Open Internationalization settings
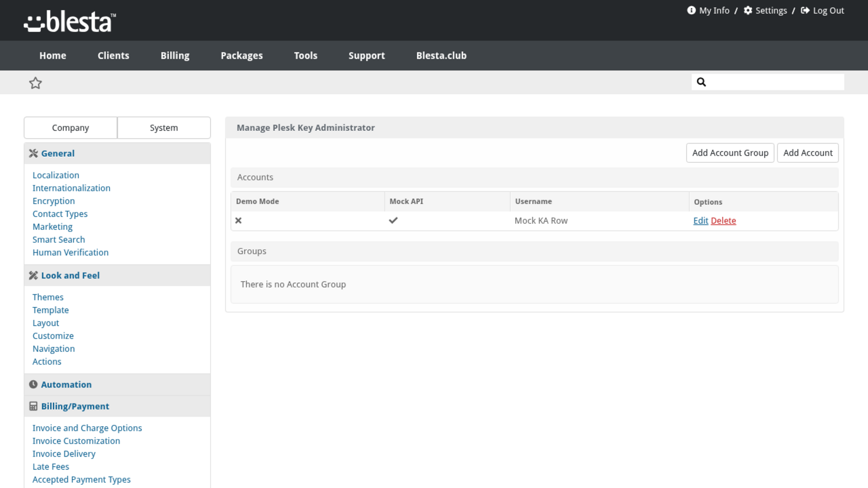 tap(71, 188)
